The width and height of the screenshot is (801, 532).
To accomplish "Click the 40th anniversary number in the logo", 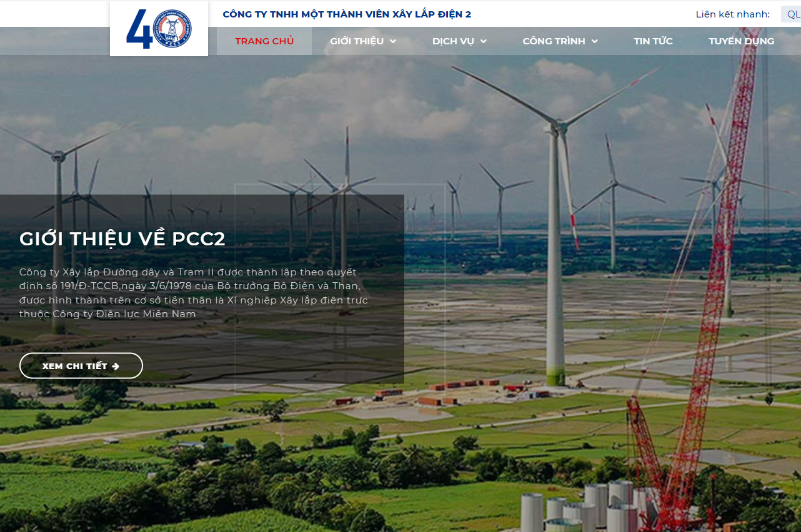I will (140, 29).
